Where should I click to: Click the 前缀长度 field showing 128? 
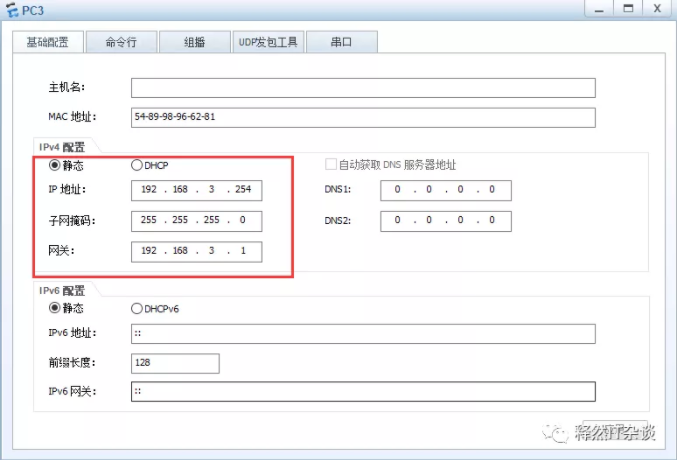[x=175, y=363]
